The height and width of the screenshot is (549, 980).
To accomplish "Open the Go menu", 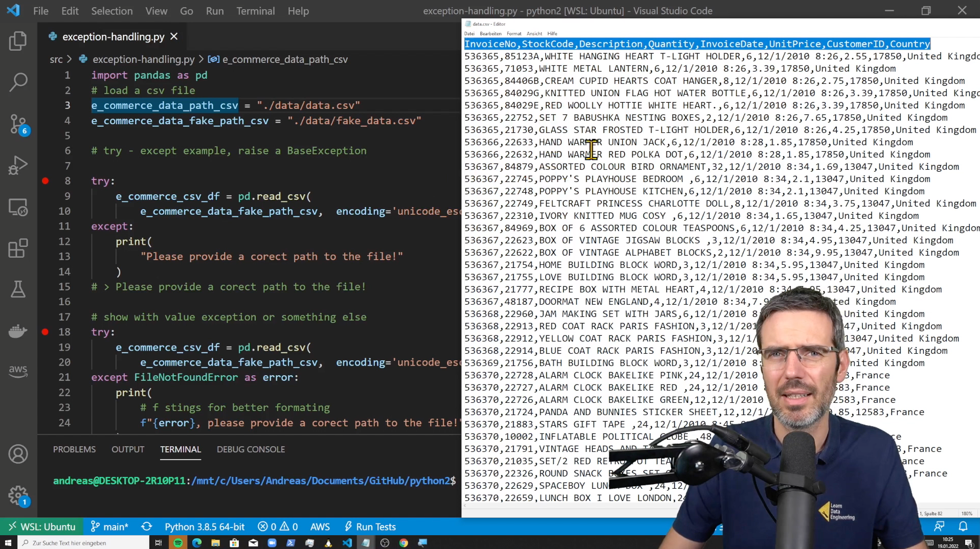I will point(186,11).
